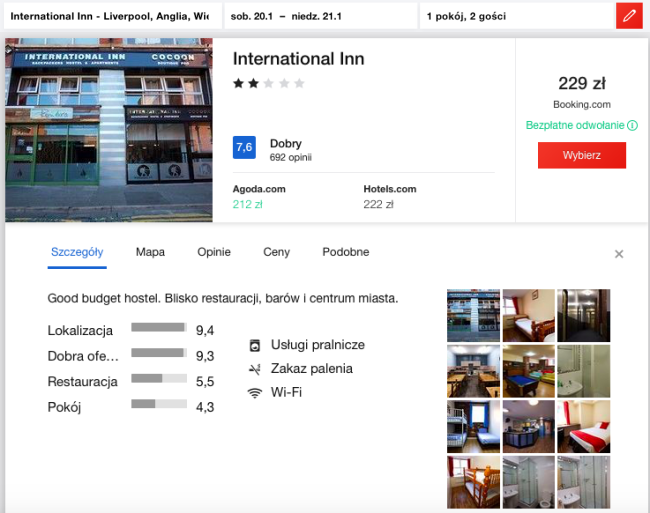Open the Opinie tab
This screenshot has height=513, width=650.
(214, 252)
